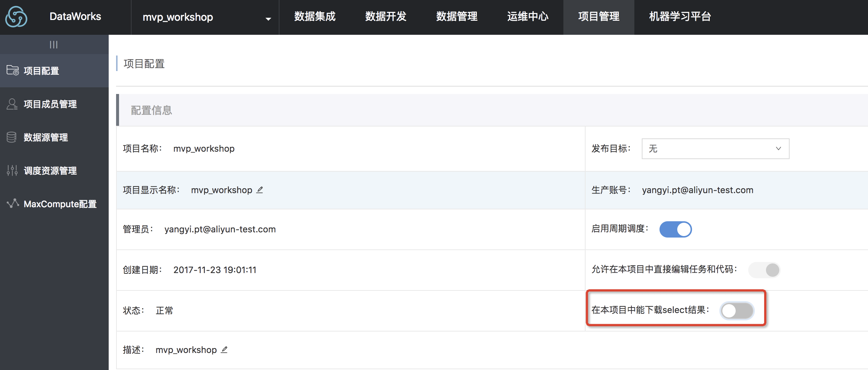Click the 管理员 email yangyi.pt@aliyun-test.com

tap(220, 229)
